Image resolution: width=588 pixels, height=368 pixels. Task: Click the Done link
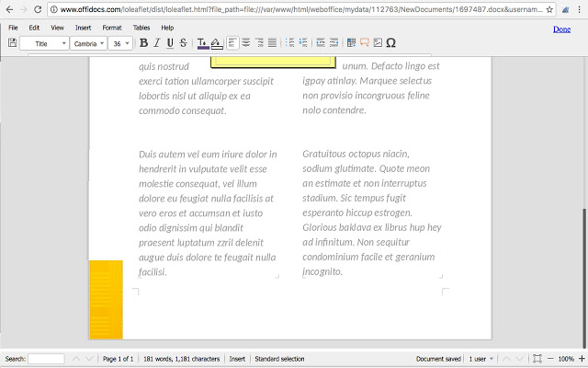561,29
